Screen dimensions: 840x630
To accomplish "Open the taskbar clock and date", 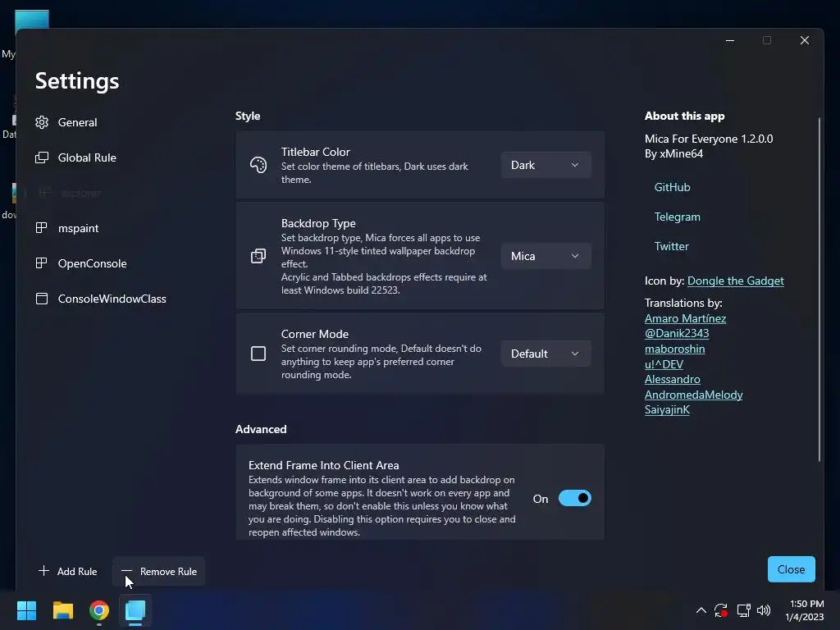I will (x=805, y=610).
